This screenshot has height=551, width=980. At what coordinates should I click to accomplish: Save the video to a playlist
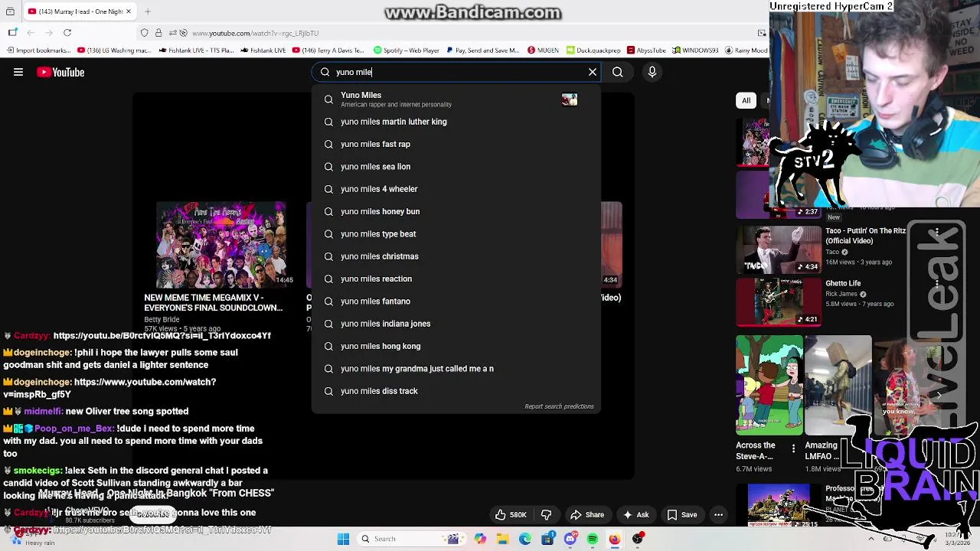pyautogui.click(x=681, y=515)
